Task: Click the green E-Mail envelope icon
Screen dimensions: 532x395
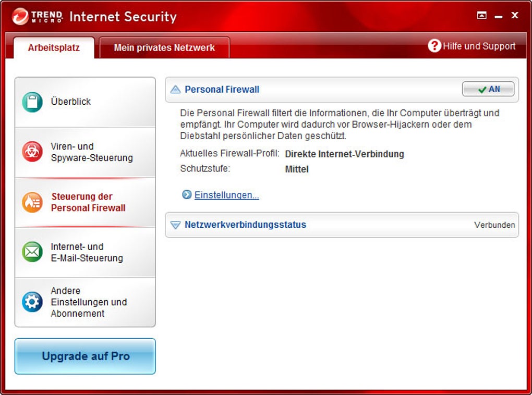Action: tap(32, 252)
